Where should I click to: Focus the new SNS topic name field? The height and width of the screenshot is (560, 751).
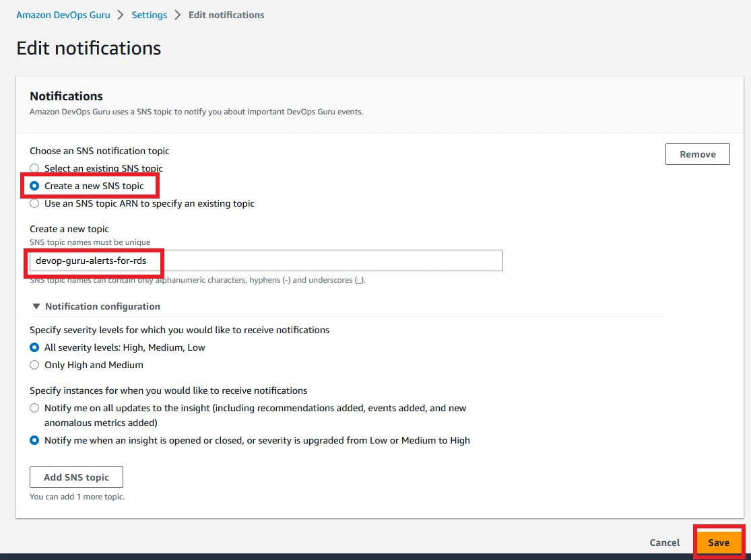pyautogui.click(x=266, y=260)
